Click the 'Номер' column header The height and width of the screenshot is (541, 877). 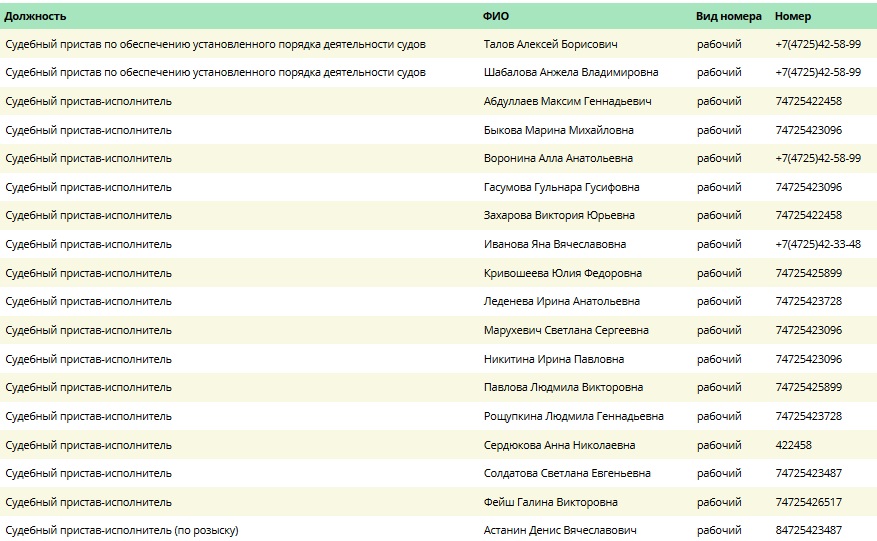pos(793,16)
